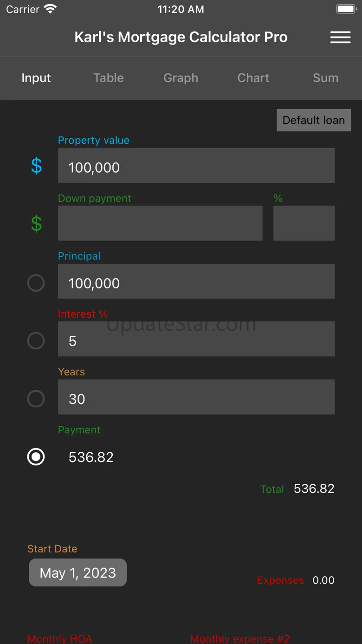
Task: Tap the green down payment dollar icon
Action: [x=36, y=224]
